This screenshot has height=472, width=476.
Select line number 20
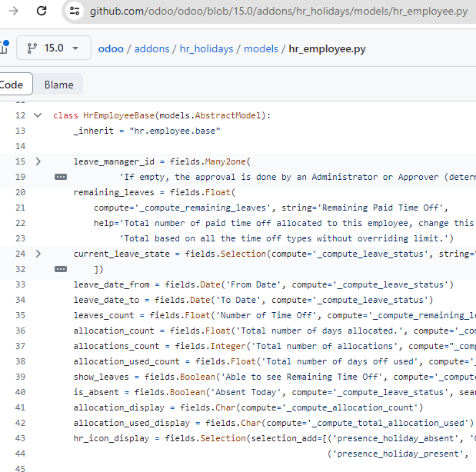tap(20, 192)
